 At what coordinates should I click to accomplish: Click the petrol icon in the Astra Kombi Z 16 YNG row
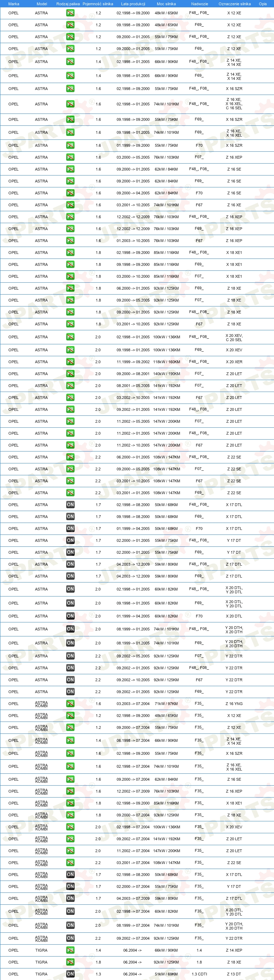[70, 704]
